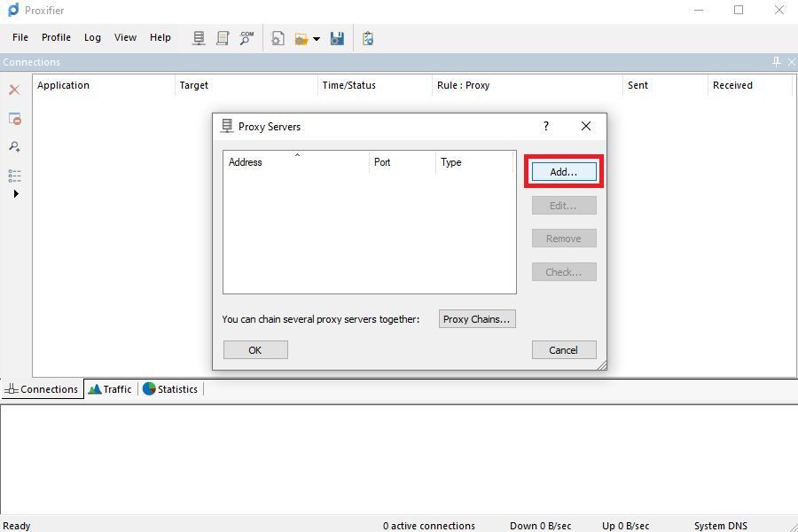Click the Target column header
The image size is (798, 532).
[x=246, y=85]
